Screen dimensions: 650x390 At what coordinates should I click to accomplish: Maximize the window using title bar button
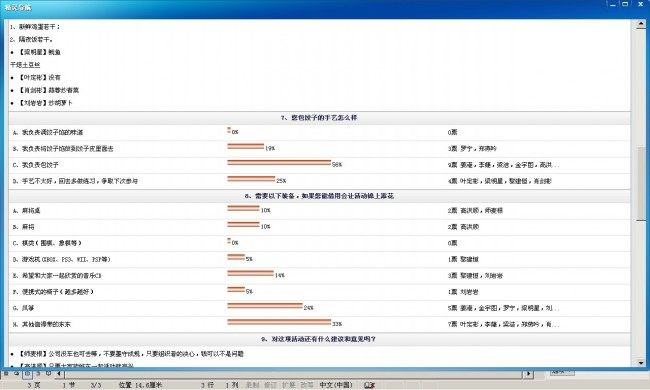tap(625, 4)
